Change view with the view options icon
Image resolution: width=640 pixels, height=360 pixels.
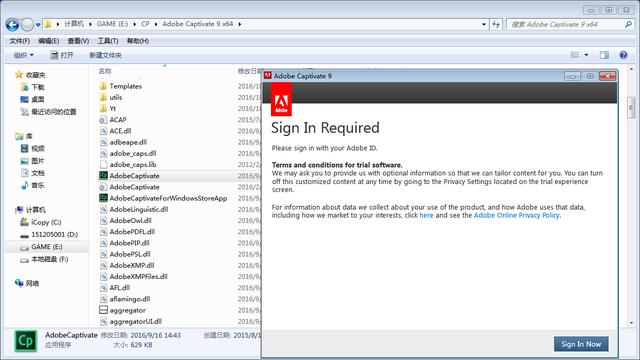point(575,55)
